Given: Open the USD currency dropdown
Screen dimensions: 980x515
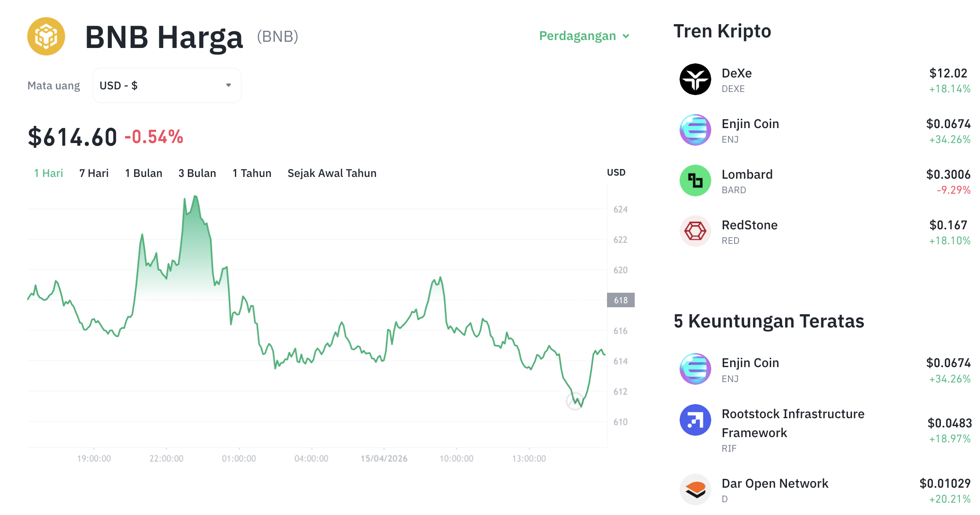Looking at the screenshot, I should click(167, 85).
